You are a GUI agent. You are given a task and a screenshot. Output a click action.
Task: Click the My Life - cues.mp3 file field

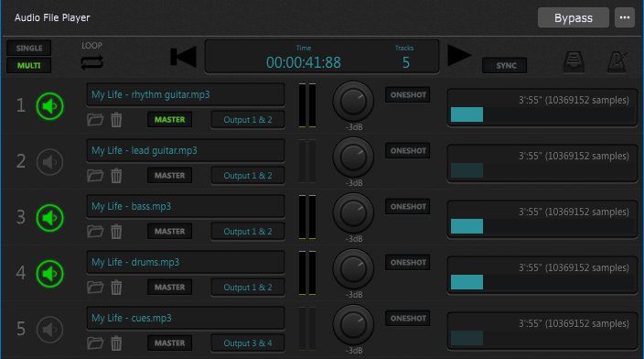click(186, 319)
